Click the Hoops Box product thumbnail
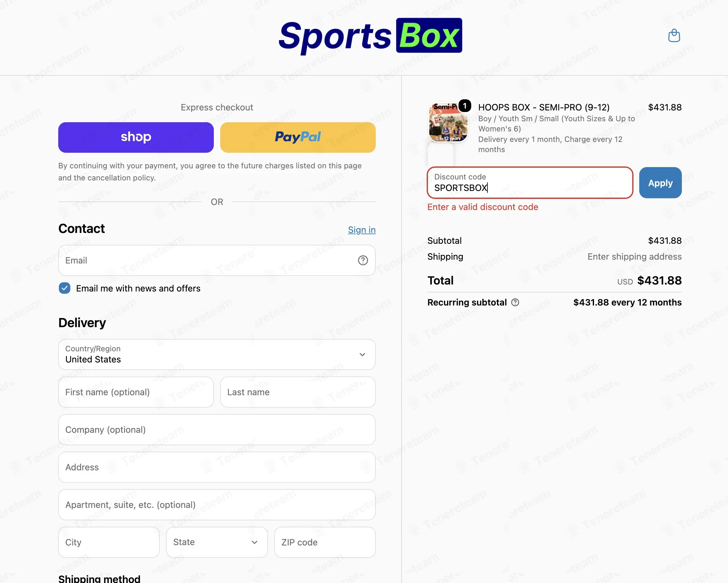The image size is (728, 583). coord(448,122)
